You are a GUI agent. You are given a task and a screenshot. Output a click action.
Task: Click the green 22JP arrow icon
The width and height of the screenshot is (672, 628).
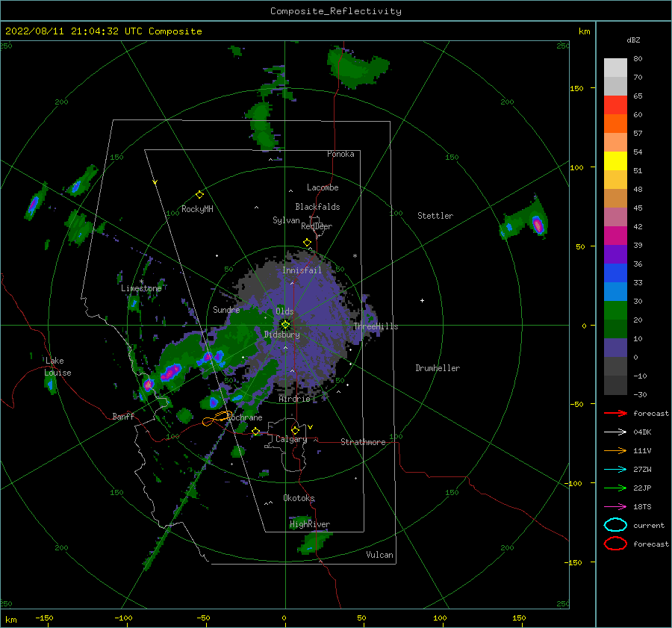615,488
